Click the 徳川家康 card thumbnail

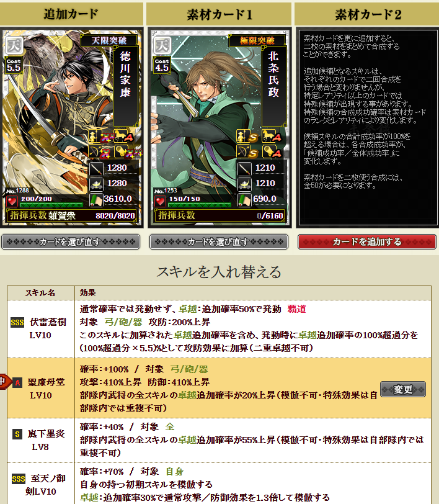[72, 127]
